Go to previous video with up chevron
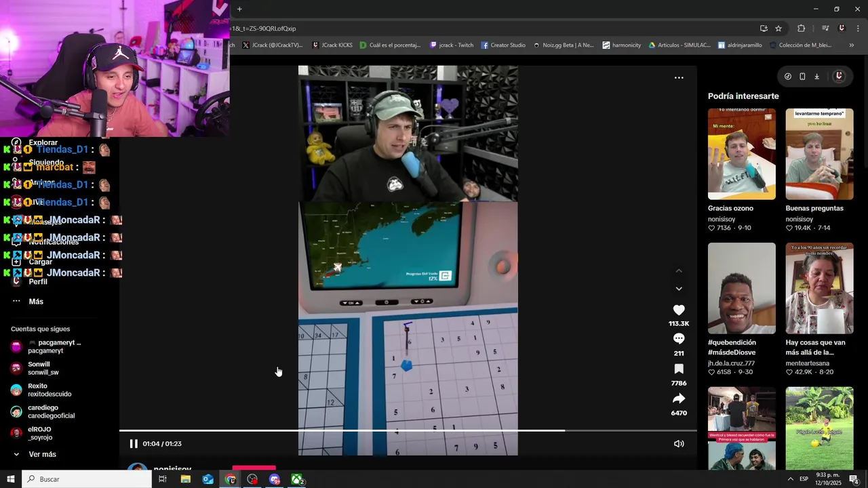This screenshot has height=488, width=868. point(679,271)
